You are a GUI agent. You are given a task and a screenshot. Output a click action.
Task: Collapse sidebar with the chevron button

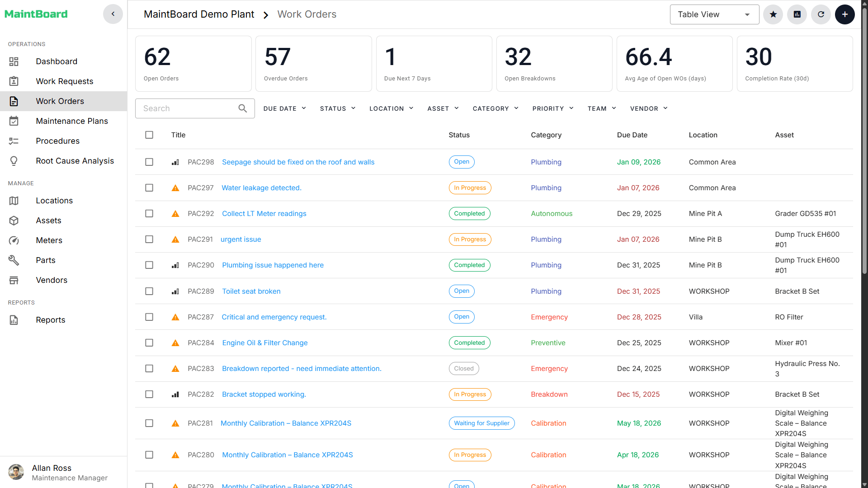pos(113,14)
